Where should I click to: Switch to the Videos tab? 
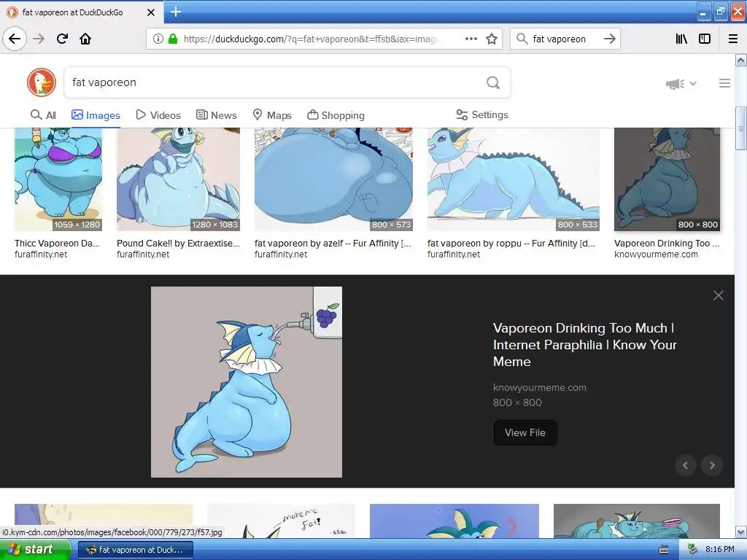click(158, 115)
